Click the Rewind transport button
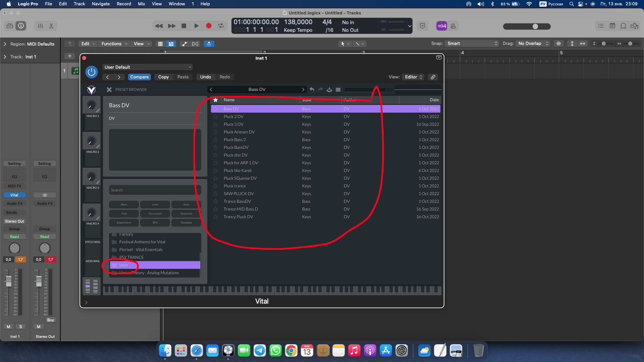The width and height of the screenshot is (644, 362). 159,26
